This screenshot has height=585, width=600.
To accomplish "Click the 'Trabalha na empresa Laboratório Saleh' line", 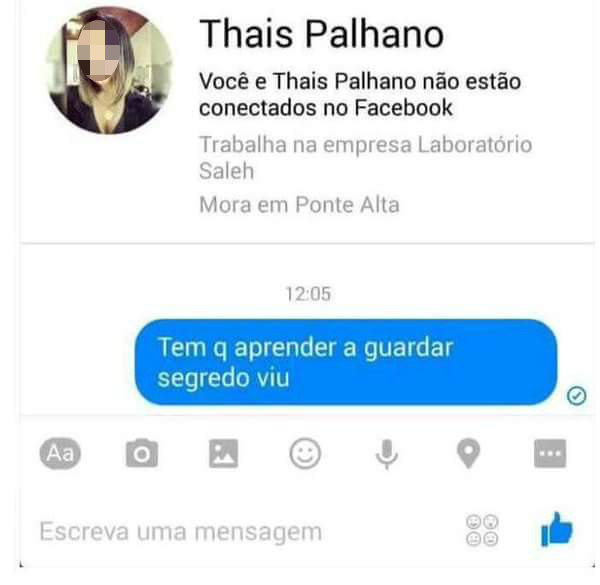I will click(365, 157).
